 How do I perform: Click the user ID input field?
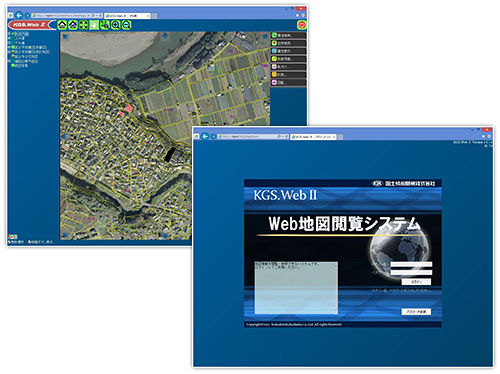click(x=411, y=264)
